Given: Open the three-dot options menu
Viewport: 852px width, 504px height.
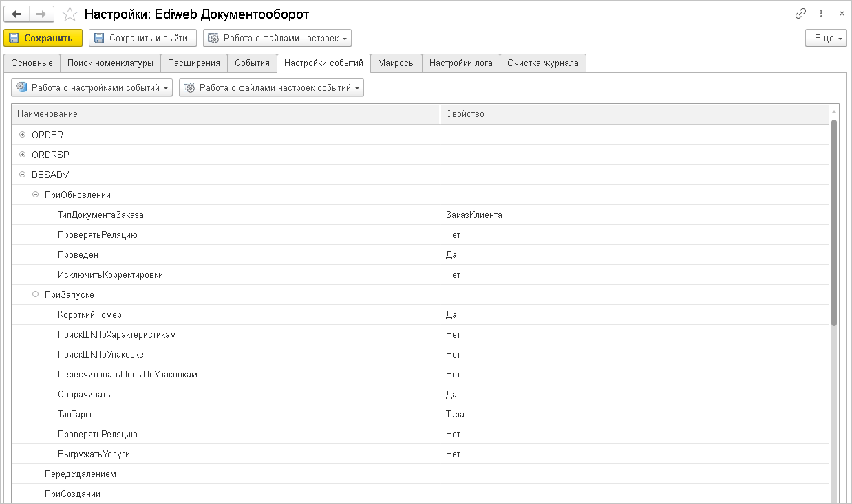Looking at the screenshot, I should click(822, 14).
